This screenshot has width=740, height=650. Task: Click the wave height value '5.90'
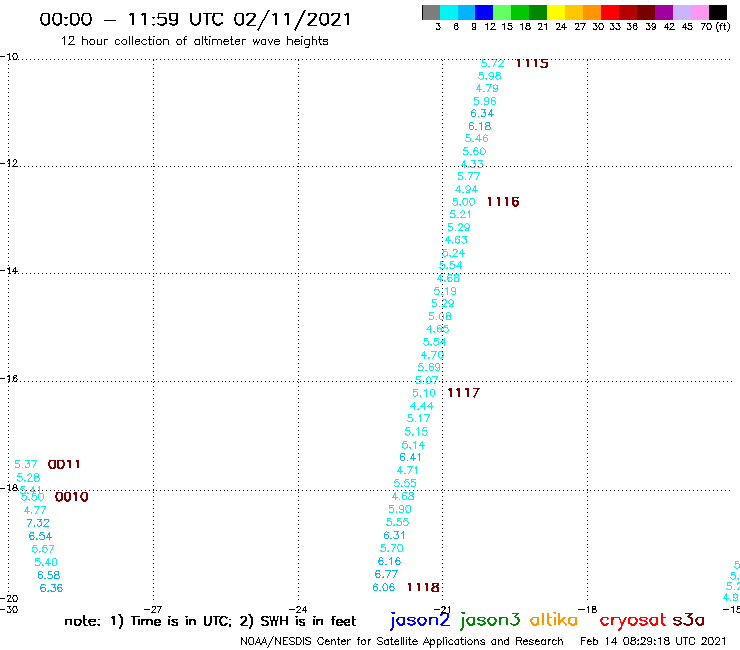(x=400, y=509)
